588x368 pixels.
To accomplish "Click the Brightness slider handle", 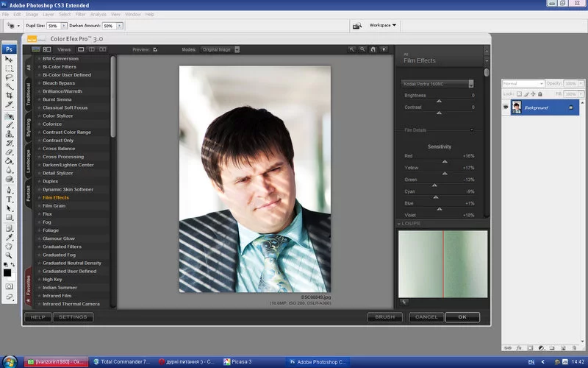I will (x=440, y=101).
